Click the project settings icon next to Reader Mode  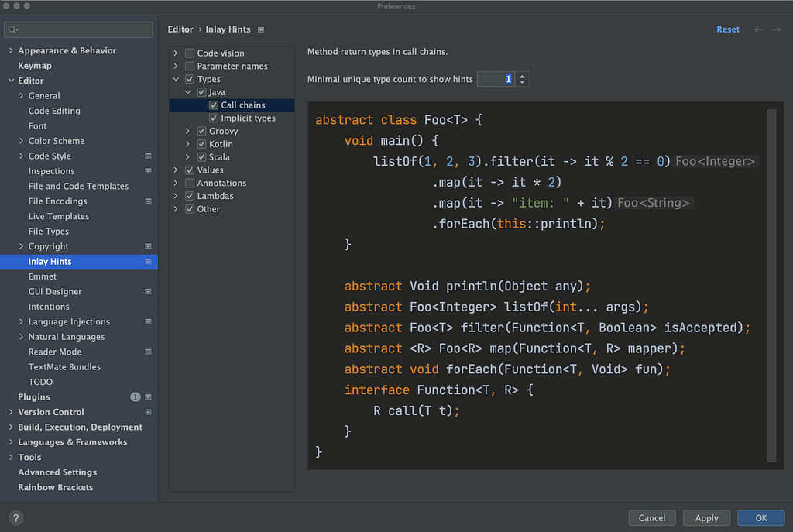click(148, 352)
